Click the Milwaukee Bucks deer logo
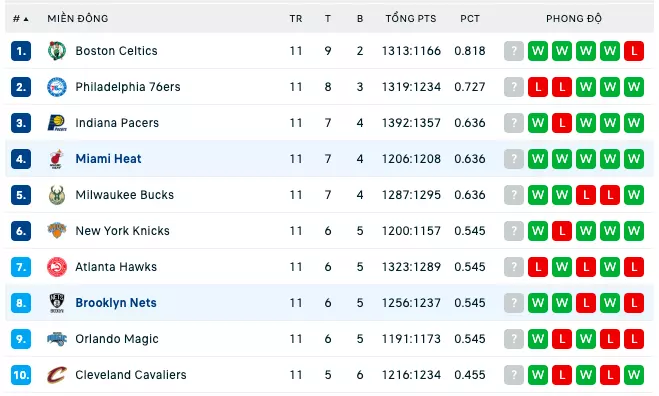Screen dimensions: 659x396 click(x=57, y=195)
